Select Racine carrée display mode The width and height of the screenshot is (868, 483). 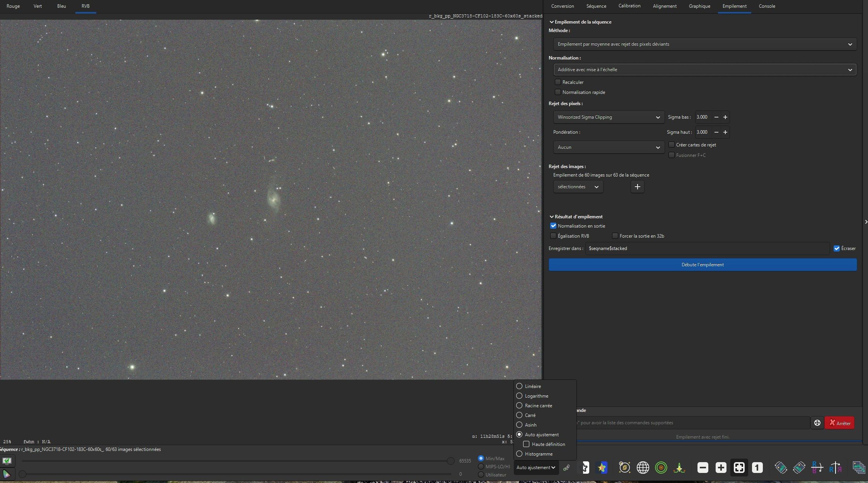[x=519, y=406]
